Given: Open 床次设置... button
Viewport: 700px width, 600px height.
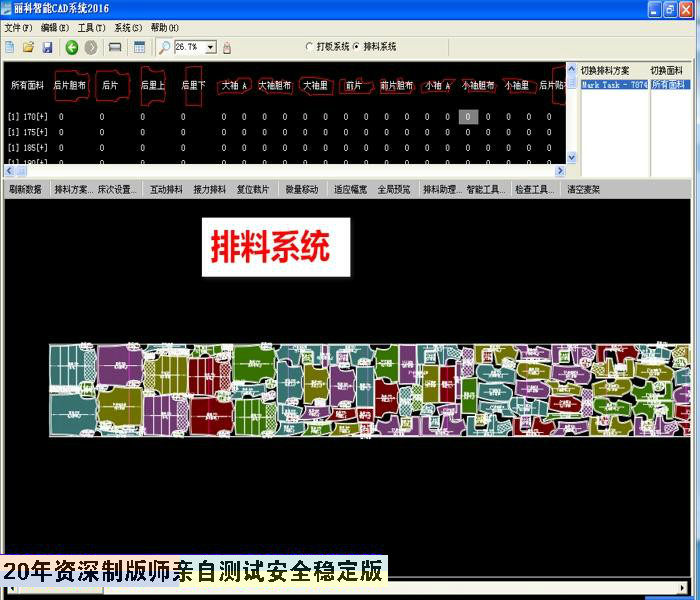Looking at the screenshot, I should 117,189.
